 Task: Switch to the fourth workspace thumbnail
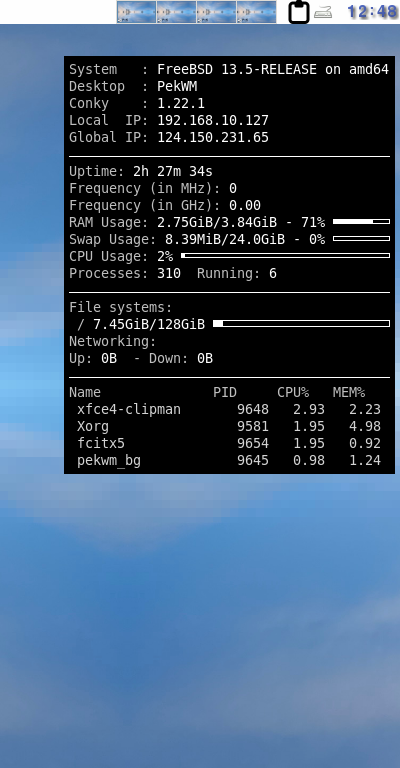tap(257, 12)
